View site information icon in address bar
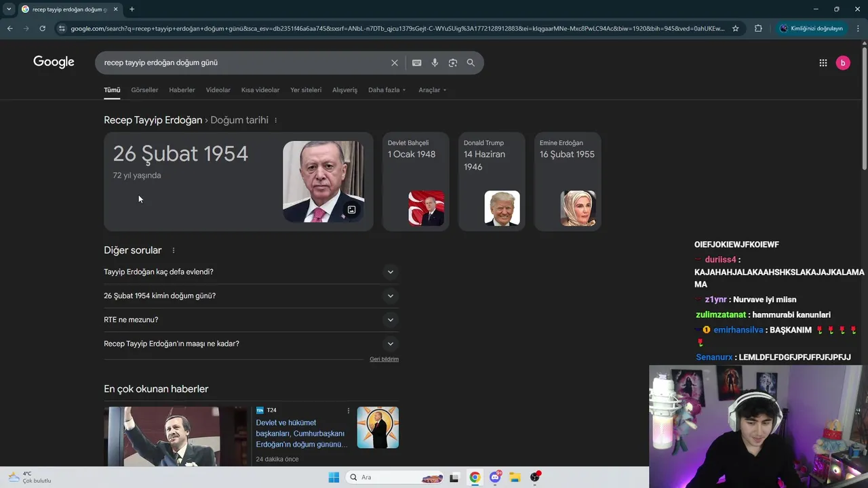The width and height of the screenshot is (868, 488). [62, 28]
